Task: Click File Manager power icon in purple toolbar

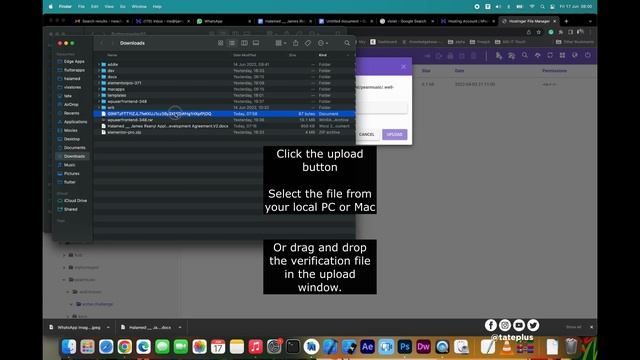Action: (x=588, y=56)
